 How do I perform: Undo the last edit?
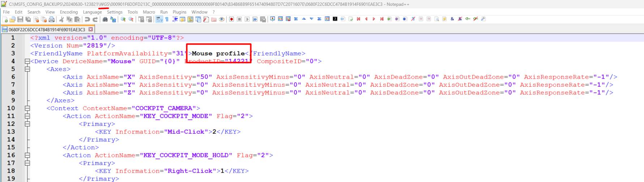tap(87, 19)
